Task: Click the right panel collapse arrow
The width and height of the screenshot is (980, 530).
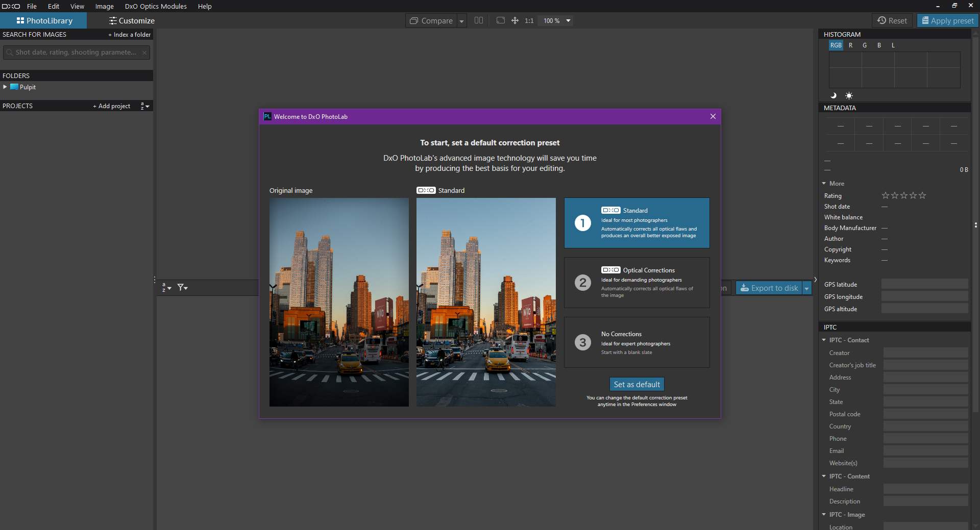Action: tap(816, 280)
